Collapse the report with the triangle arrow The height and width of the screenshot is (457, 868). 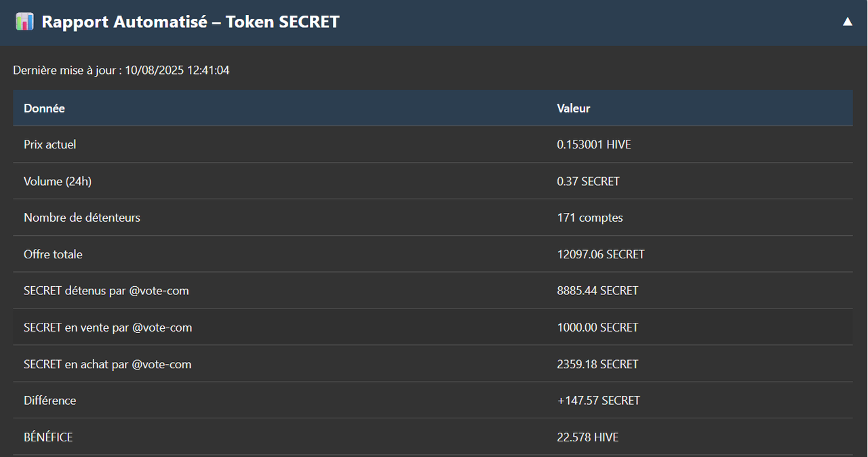tap(847, 22)
